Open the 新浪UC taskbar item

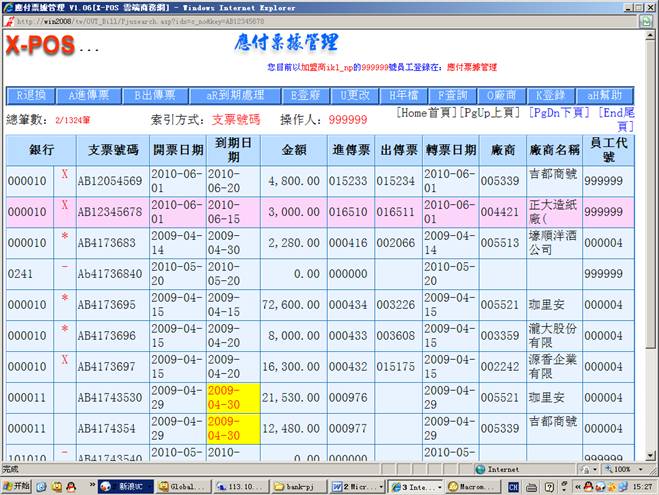tap(126, 486)
